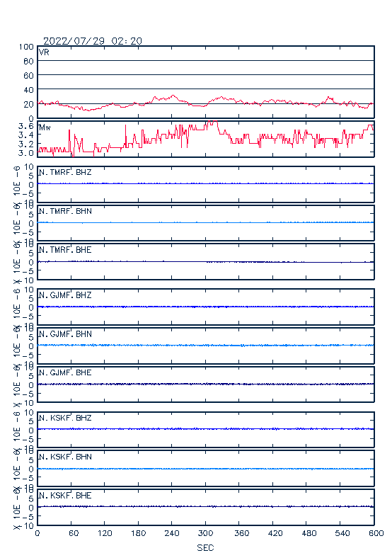392x553 pixels.
Task: Click the N.TMRF.BHZ trace label
Action: coord(65,172)
